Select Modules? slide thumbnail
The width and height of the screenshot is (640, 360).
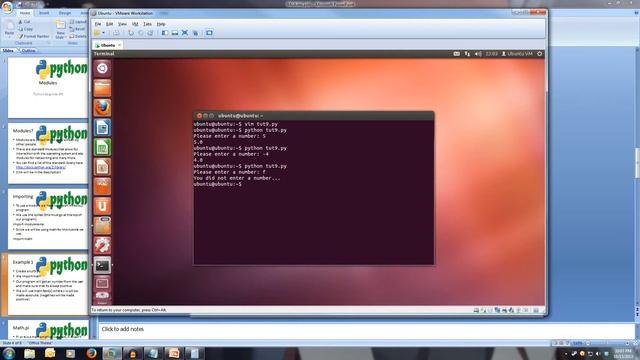tap(48, 153)
